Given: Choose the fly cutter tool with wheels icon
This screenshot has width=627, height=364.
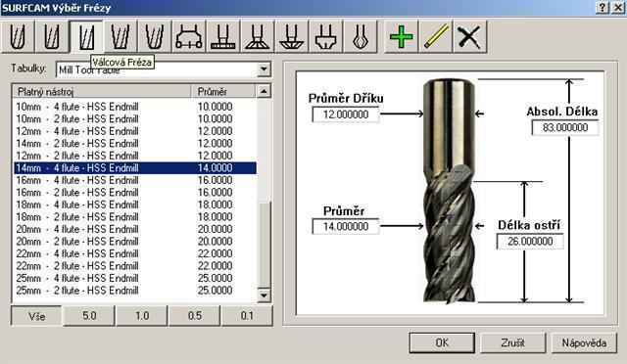Looking at the screenshot, I should 189,37.
